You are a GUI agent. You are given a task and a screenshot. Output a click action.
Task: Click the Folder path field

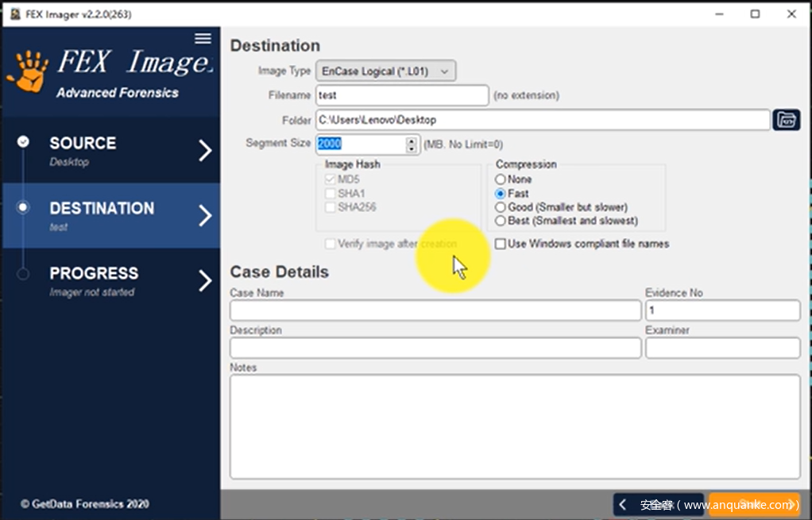pyautogui.click(x=543, y=120)
